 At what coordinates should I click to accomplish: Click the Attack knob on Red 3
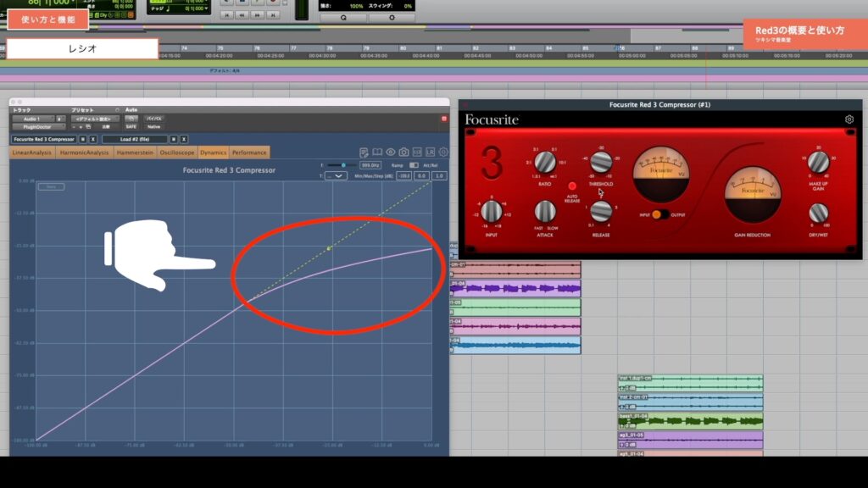tap(545, 211)
